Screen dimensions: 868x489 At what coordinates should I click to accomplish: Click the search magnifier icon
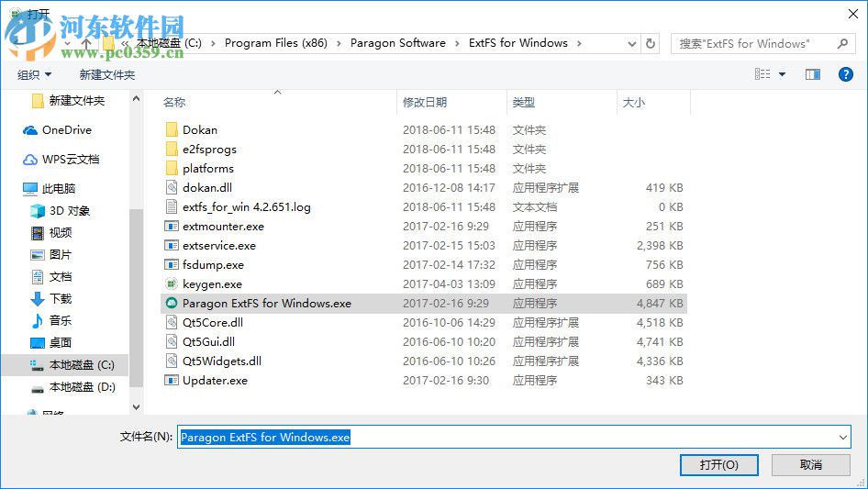point(842,43)
